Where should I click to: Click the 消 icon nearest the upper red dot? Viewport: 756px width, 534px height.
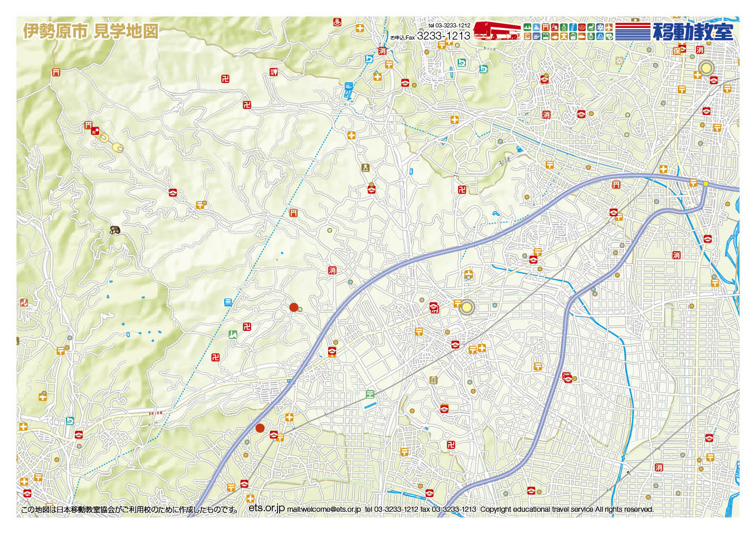click(x=332, y=270)
